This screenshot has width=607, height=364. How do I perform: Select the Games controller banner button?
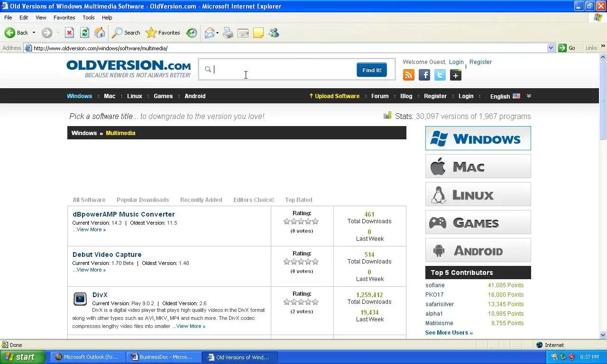coord(478,222)
